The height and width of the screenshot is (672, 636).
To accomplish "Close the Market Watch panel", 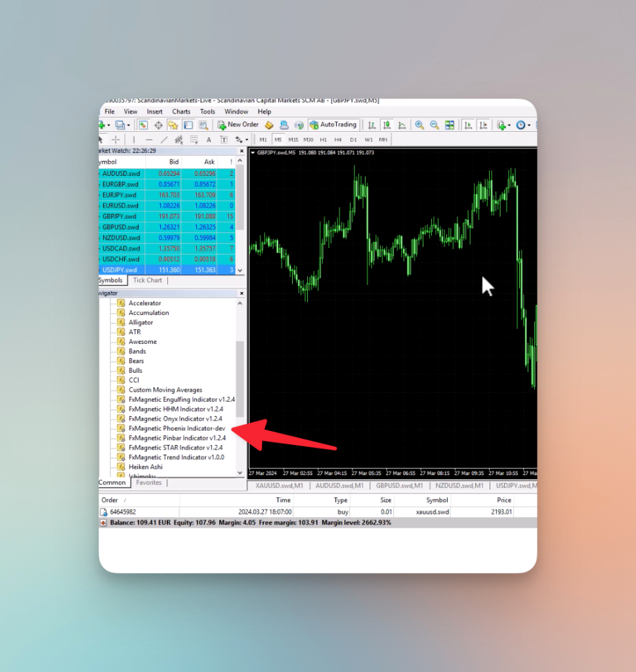I will coord(242,151).
